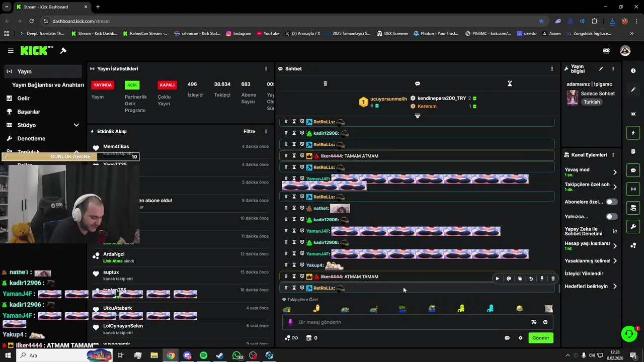The width and height of the screenshot is (644, 362).
Task: Delete ilker4444's ATMAM TAMAM message via hover toolbar
Action: click(553, 279)
